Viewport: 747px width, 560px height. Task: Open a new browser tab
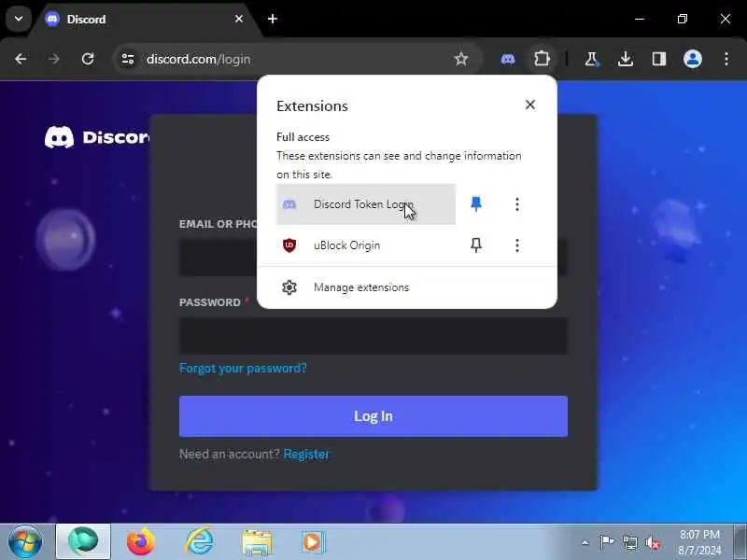coord(273,19)
